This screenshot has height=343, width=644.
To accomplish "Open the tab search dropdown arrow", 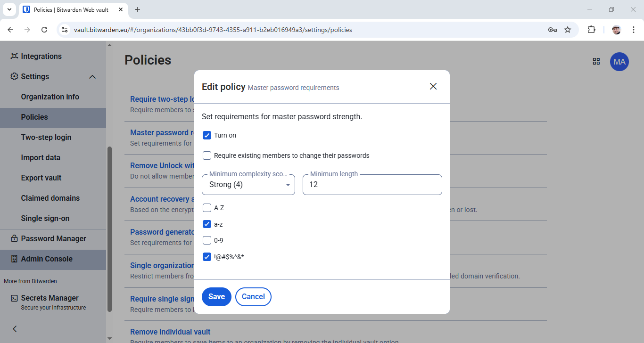I will pyautogui.click(x=8, y=9).
